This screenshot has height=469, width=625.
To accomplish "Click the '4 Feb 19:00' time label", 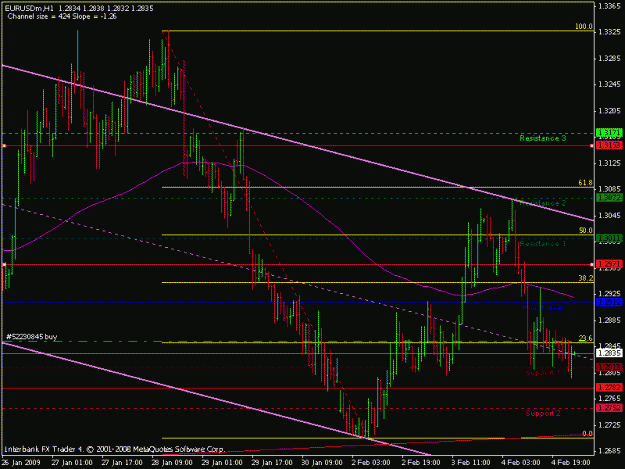I will 571,463.
